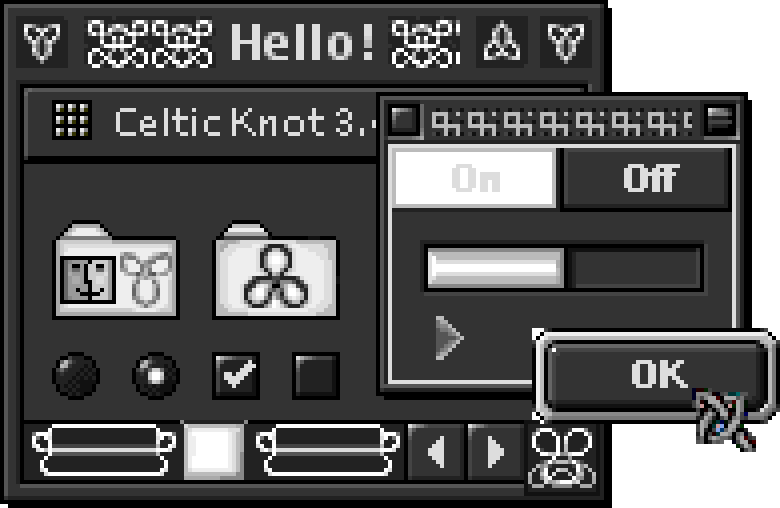Screen dimensions: 780x508
Task: Click the progress bar in the dialog
Action: pos(564,268)
